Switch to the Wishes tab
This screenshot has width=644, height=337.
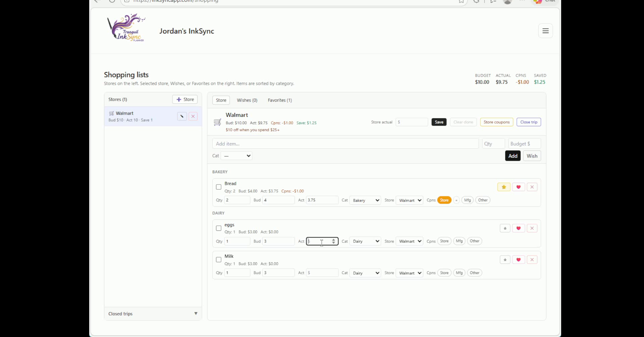click(247, 100)
